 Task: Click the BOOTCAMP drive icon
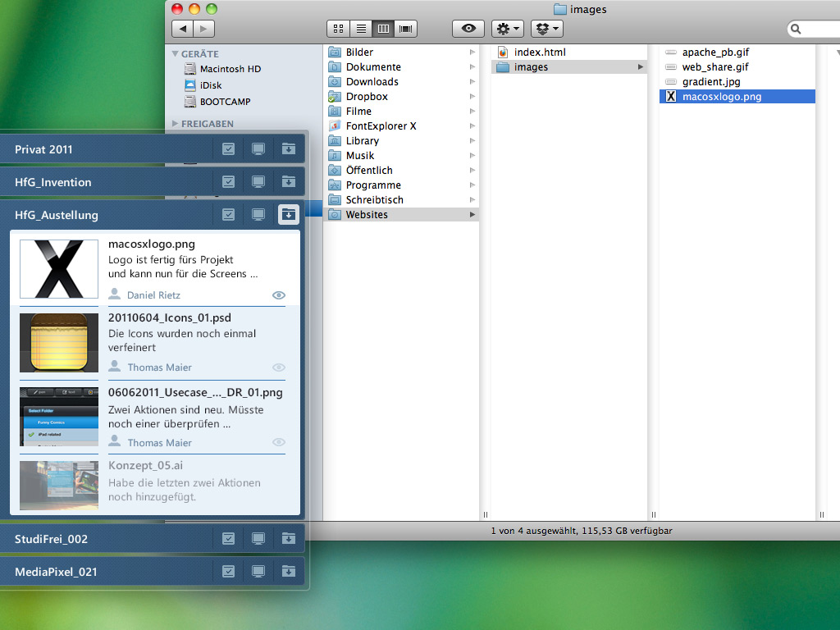[x=190, y=101]
